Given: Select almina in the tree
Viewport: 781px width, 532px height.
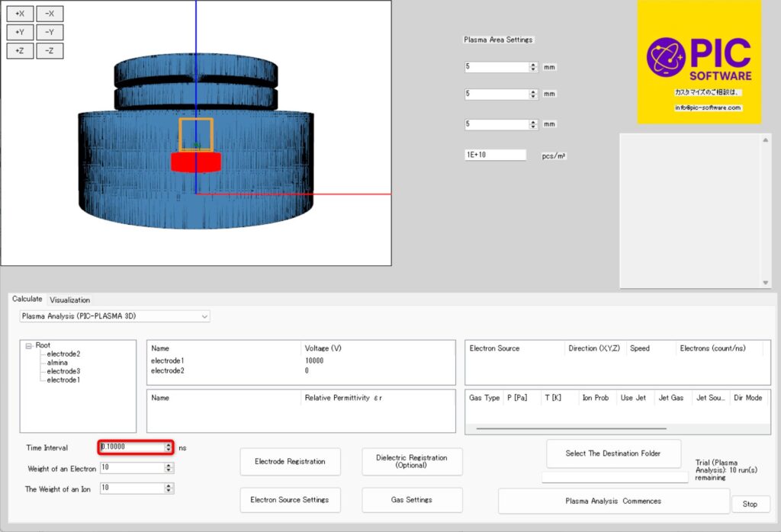Looking at the screenshot, I should [57, 363].
